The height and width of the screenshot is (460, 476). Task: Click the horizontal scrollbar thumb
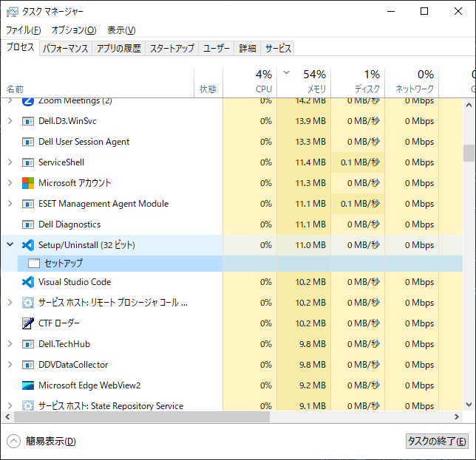[x=142, y=417]
